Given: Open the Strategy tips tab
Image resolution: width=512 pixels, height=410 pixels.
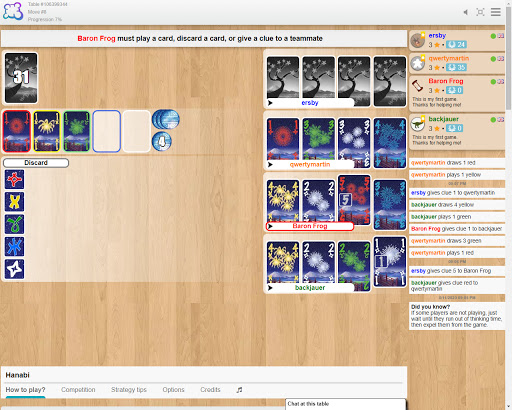Looking at the screenshot, I should tap(129, 390).
